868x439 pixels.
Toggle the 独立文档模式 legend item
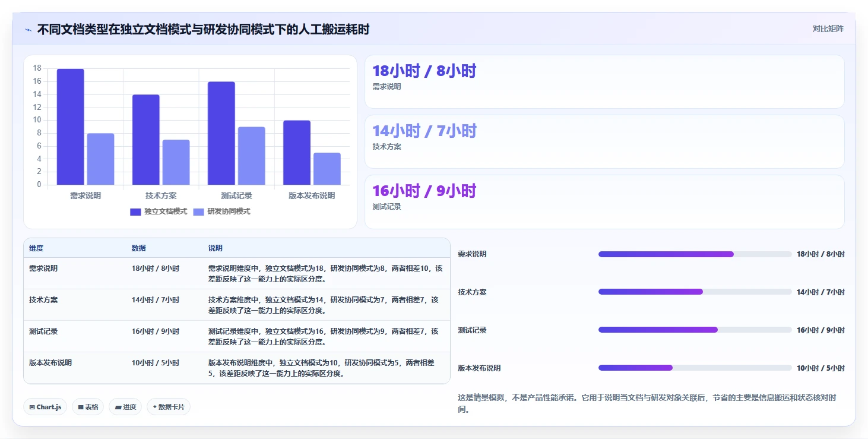159,211
